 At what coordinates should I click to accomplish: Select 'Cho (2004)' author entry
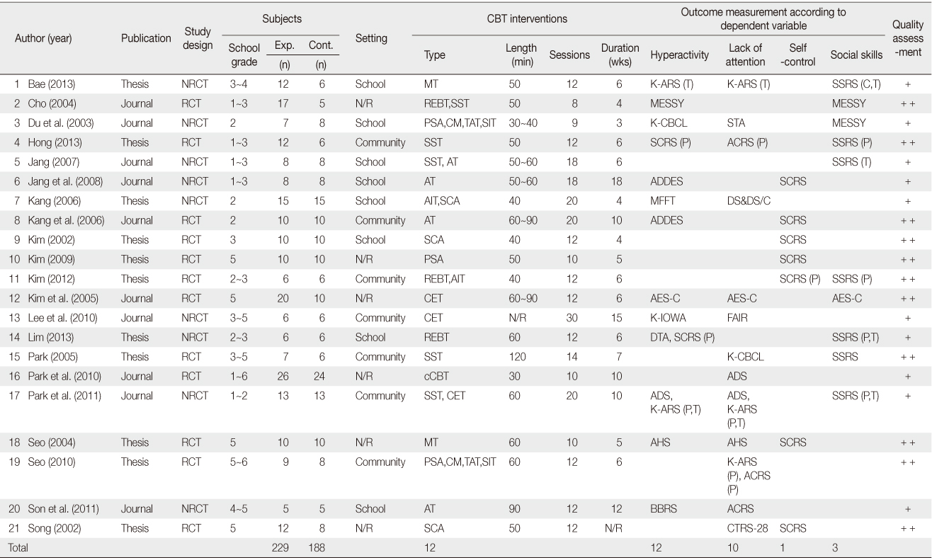[x=52, y=103]
